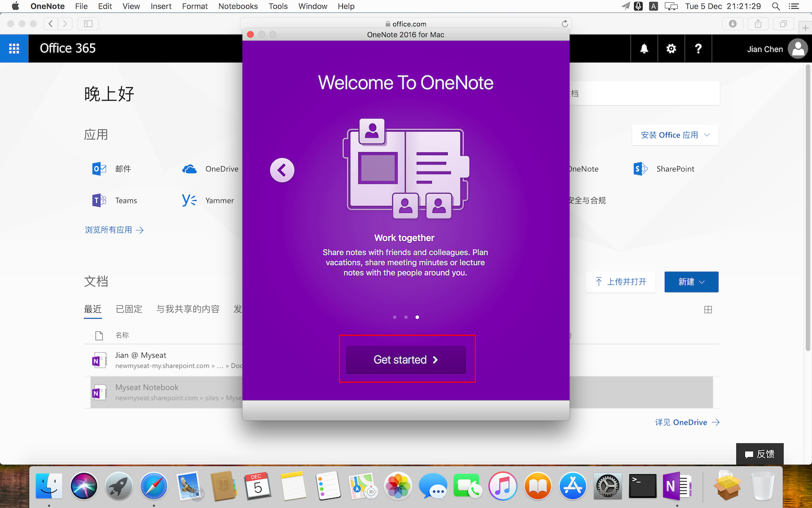The image size is (812, 508).
Task: Show all Safari tabs overview
Action: point(783,24)
